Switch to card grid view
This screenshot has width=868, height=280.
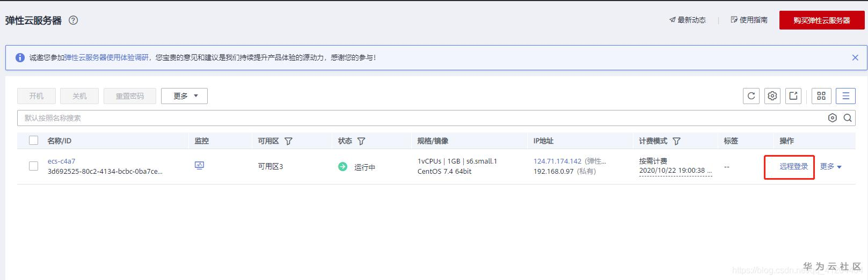coord(821,96)
